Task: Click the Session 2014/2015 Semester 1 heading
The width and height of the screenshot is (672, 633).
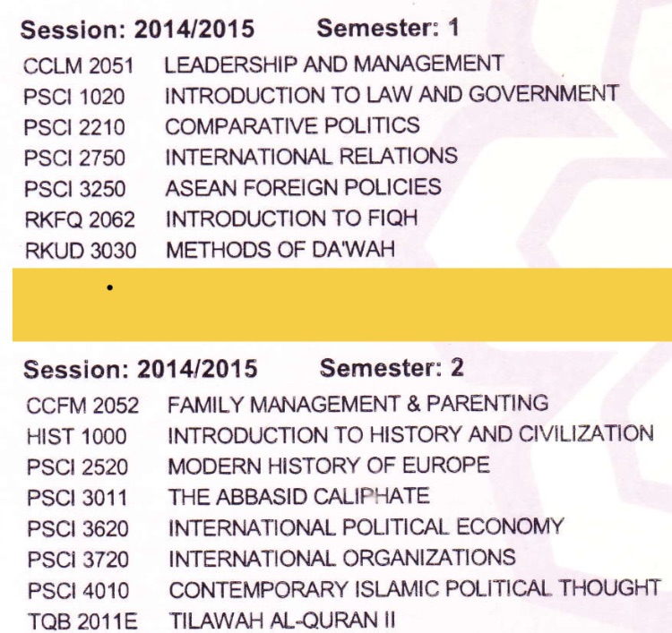Action: tap(240, 29)
